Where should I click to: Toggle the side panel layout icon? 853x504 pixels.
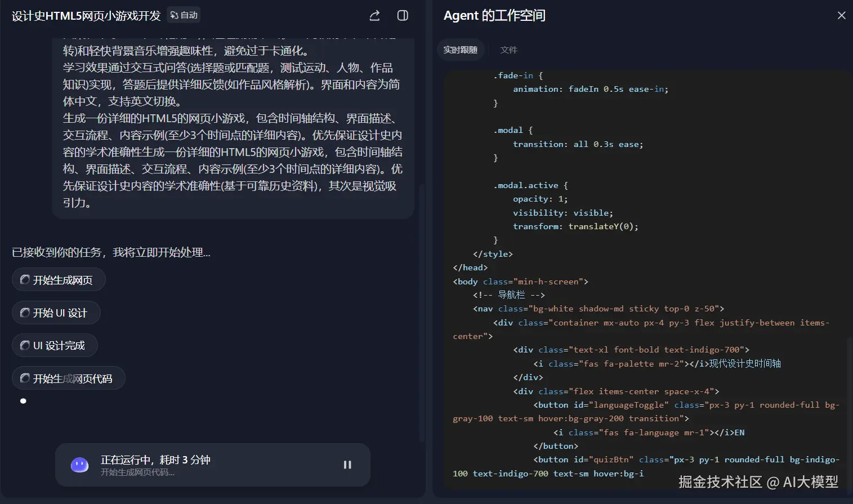[403, 16]
